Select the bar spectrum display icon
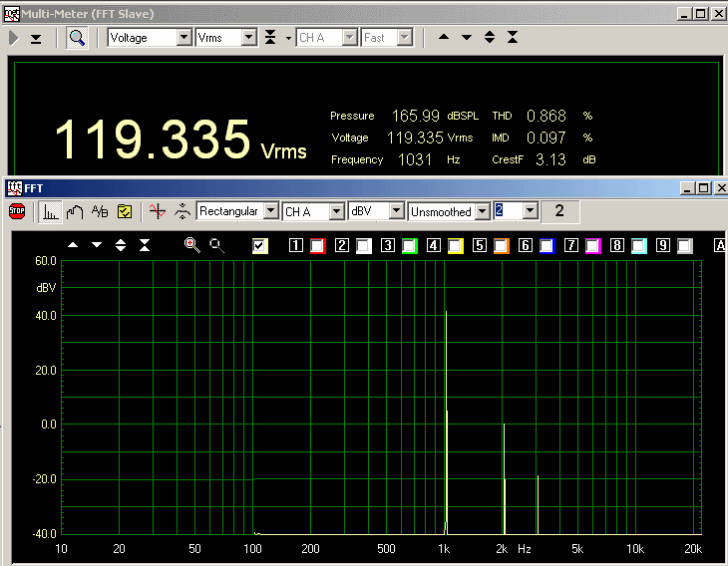Screen dimensions: 728x566 [50, 211]
